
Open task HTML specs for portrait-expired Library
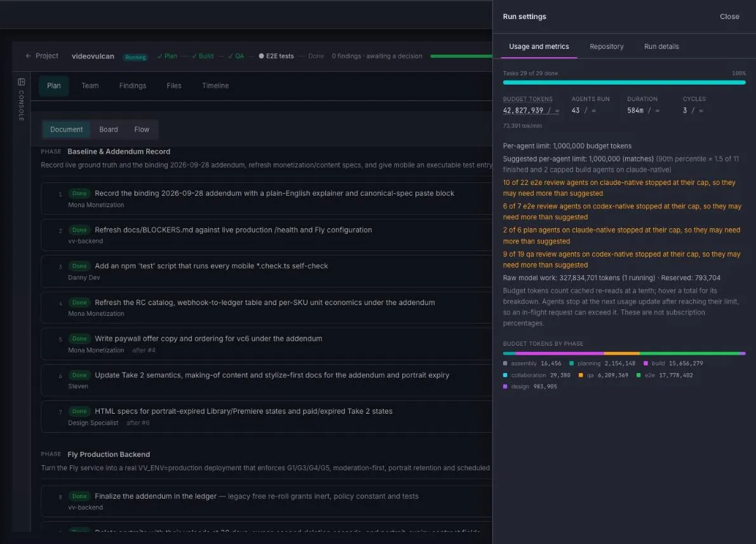(267, 417)
